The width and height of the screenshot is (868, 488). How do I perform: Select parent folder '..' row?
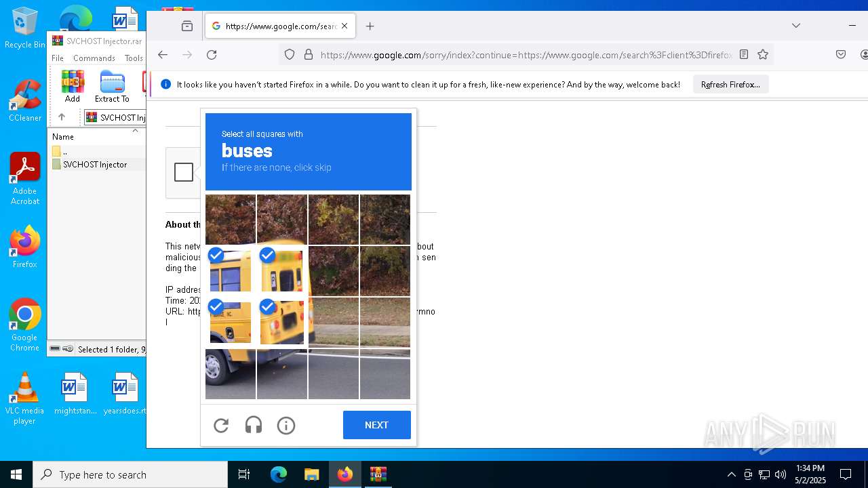pyautogui.click(x=97, y=152)
